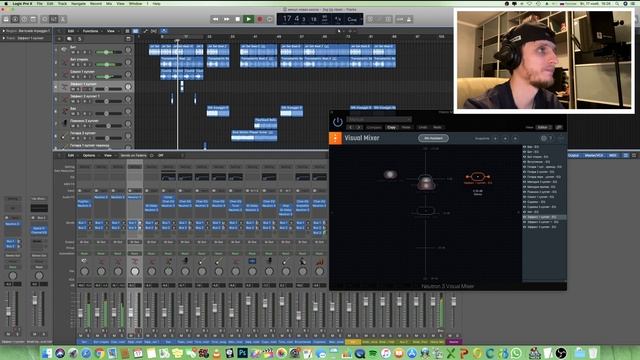This screenshot has width=640, height=360.
Task: Open the plug-in View Editor dropdown
Action: [x=544, y=127]
